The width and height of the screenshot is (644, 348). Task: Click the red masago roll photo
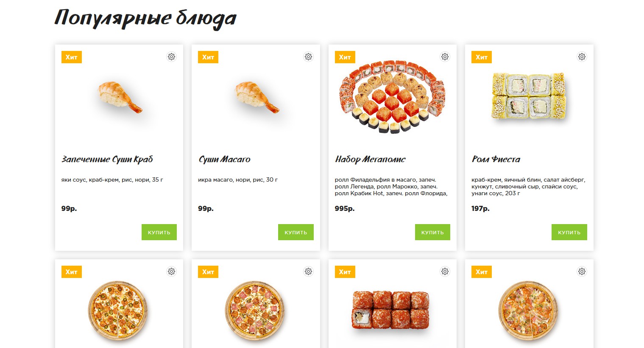(x=391, y=310)
